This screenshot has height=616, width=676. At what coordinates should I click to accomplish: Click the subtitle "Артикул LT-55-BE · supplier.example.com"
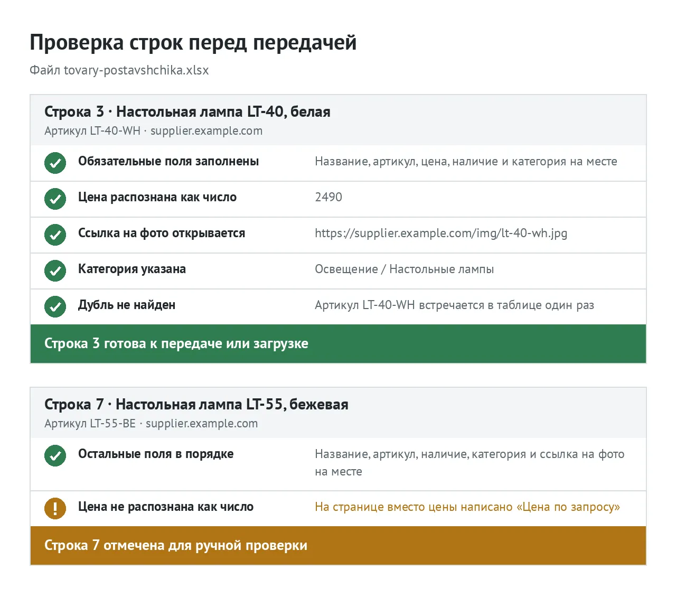[x=151, y=424]
